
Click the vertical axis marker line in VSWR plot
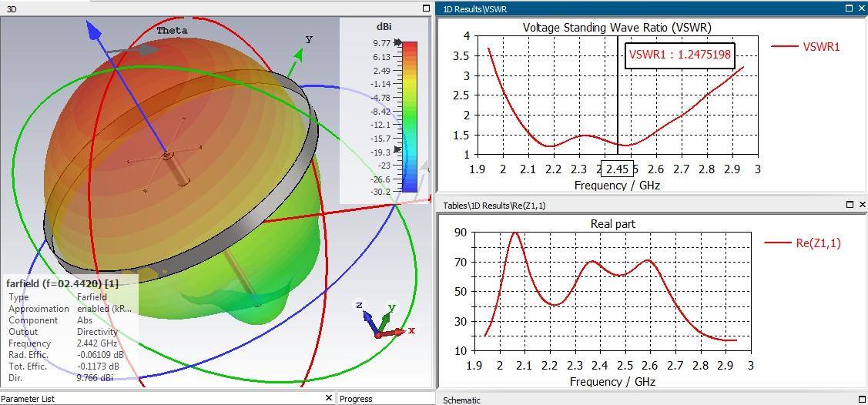click(618, 95)
